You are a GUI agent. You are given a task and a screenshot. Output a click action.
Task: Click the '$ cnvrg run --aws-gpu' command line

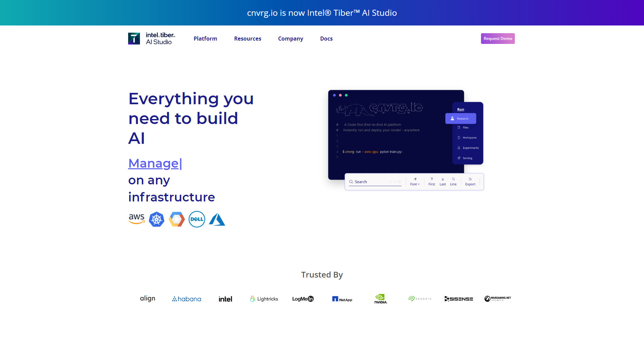pyautogui.click(x=372, y=152)
